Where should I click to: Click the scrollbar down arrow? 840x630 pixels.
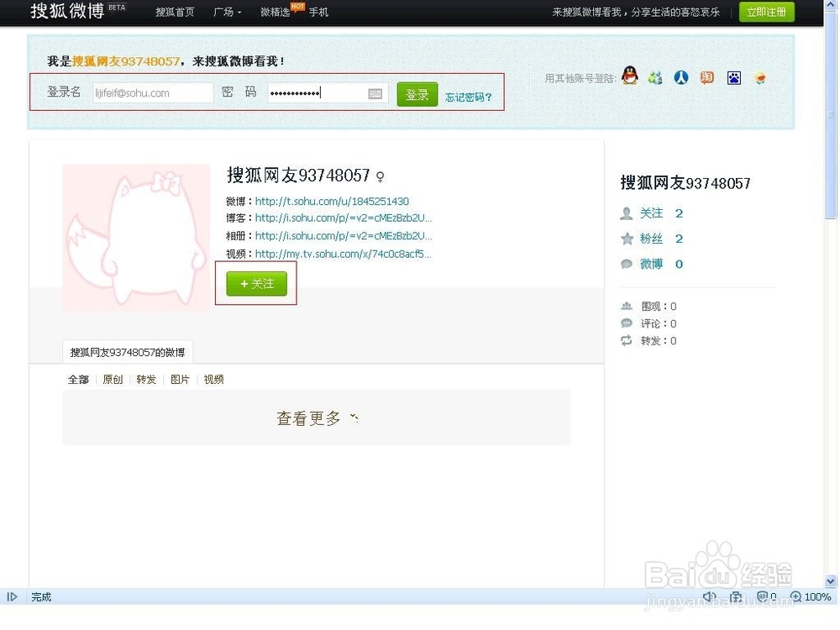pos(831,581)
